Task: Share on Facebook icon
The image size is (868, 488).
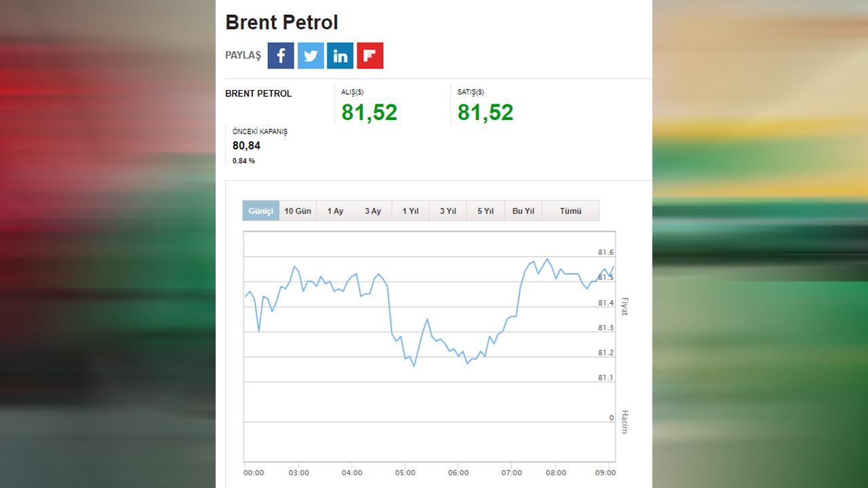Action: [x=281, y=56]
